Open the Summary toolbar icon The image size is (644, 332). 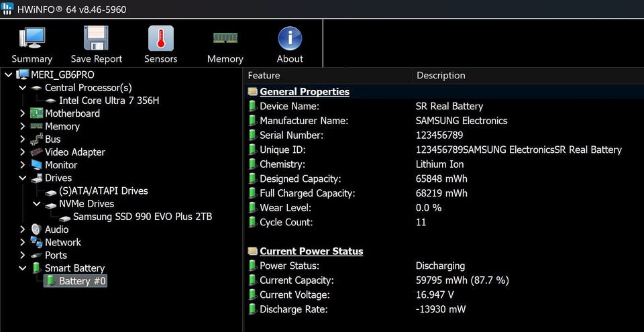[32, 38]
